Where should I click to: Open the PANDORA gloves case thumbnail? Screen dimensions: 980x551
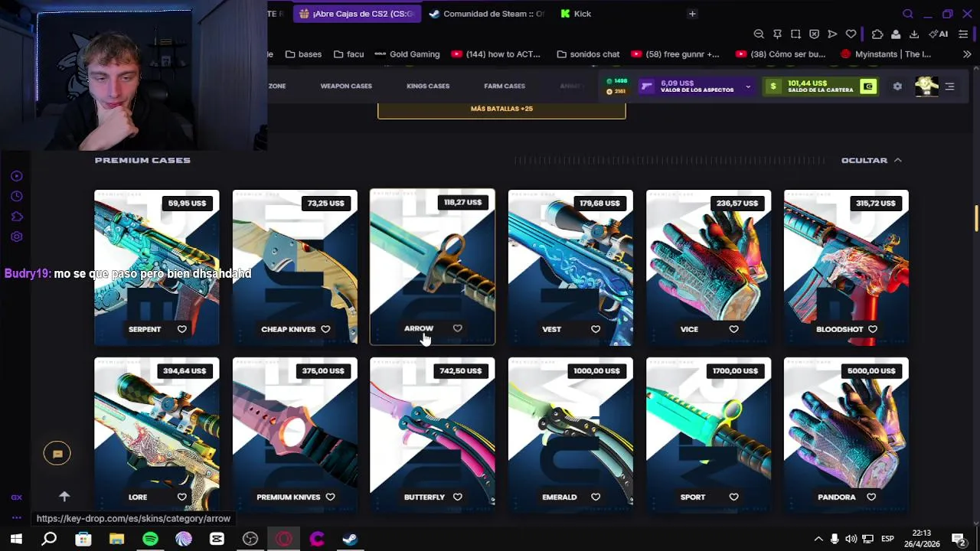[846, 435]
